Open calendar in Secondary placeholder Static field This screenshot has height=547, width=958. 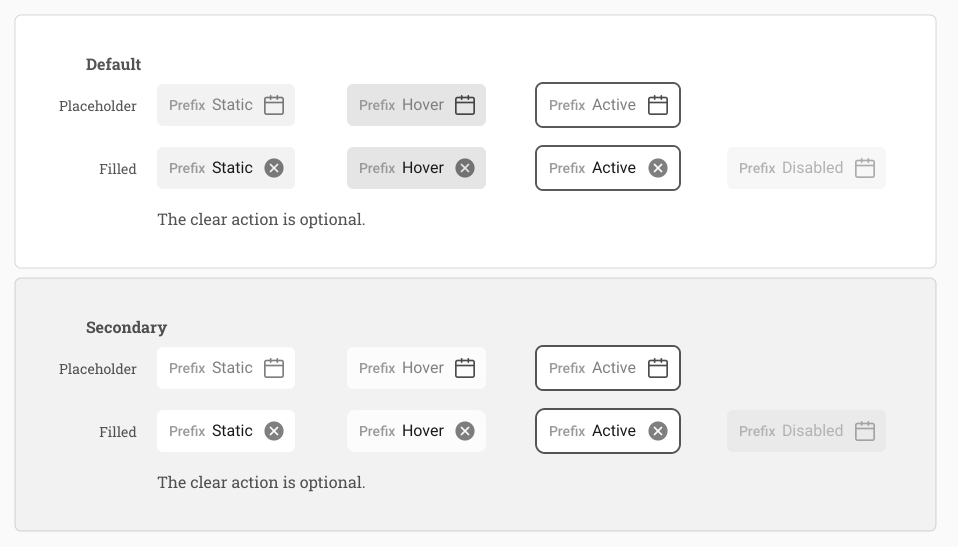coord(274,368)
